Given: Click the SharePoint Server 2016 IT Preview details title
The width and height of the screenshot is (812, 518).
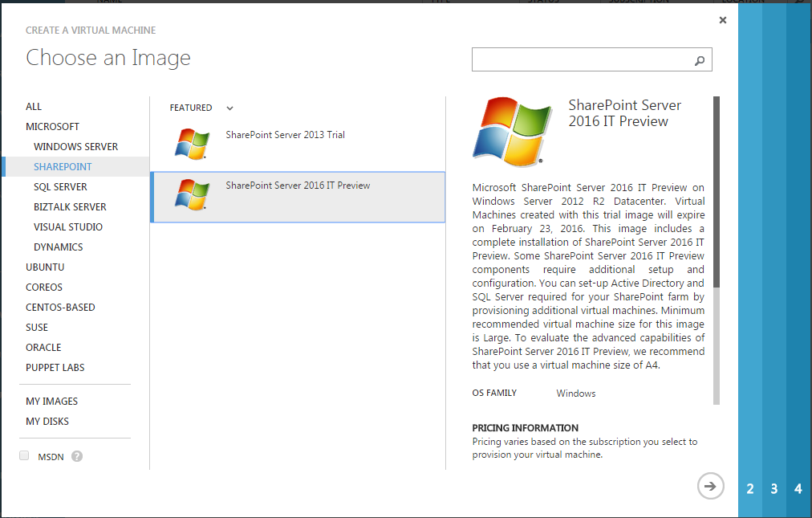Looking at the screenshot, I should (x=624, y=113).
